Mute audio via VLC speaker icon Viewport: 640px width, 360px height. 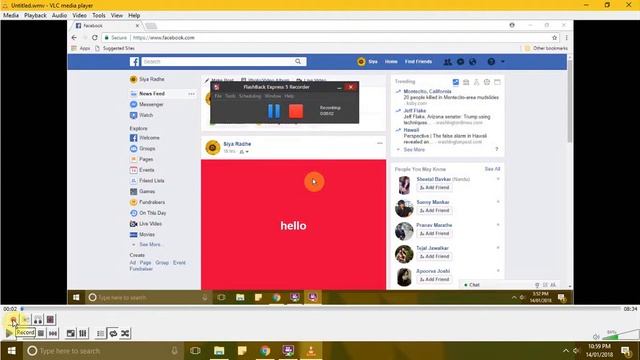(x=596, y=337)
